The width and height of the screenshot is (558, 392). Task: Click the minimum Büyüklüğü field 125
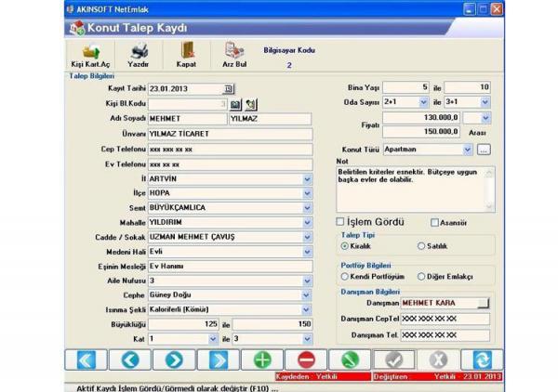pos(183,324)
